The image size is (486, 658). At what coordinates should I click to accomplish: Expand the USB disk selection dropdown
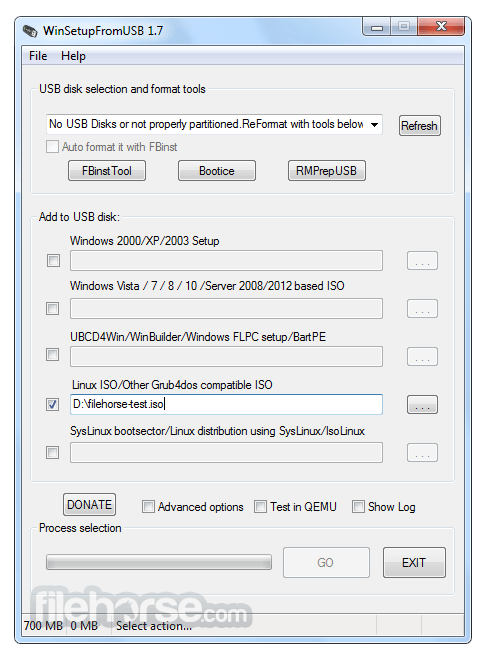coord(374,125)
